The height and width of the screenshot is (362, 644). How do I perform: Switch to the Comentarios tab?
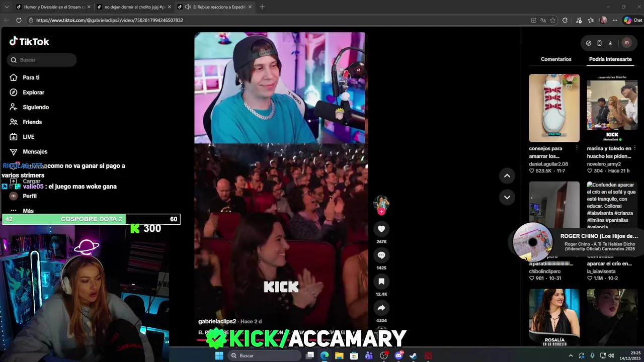pyautogui.click(x=556, y=59)
